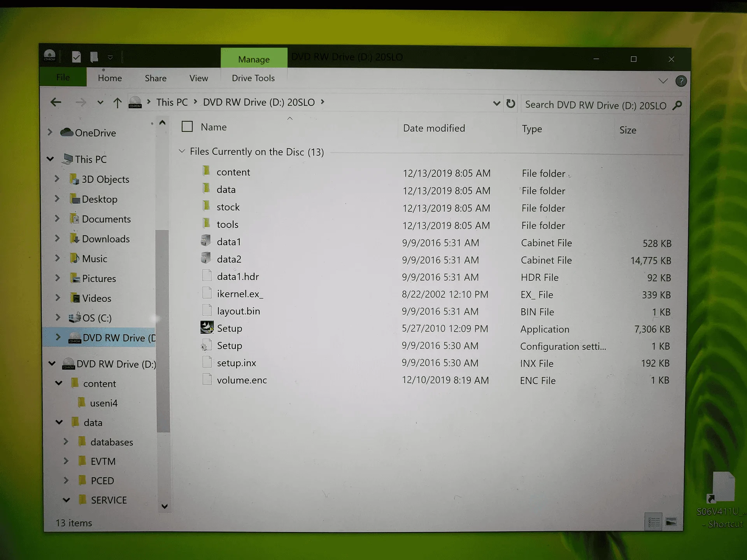Click the Refresh button in the address bar
This screenshot has width=747, height=560.
pyautogui.click(x=510, y=104)
